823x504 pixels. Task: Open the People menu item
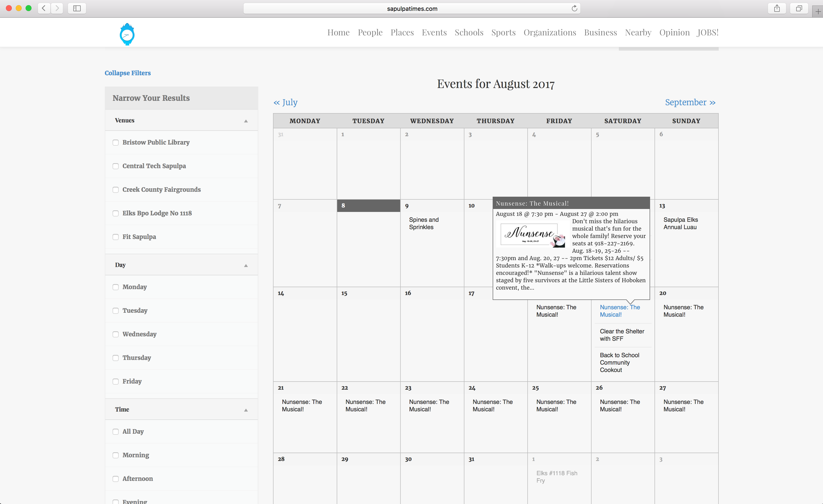tap(370, 32)
